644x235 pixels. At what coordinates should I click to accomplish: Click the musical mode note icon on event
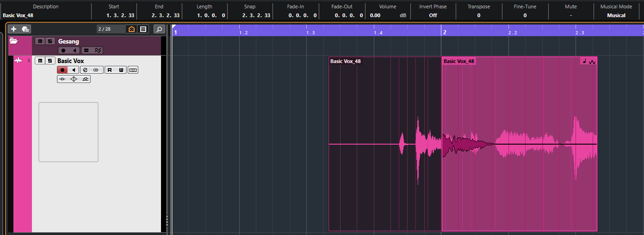584,61
